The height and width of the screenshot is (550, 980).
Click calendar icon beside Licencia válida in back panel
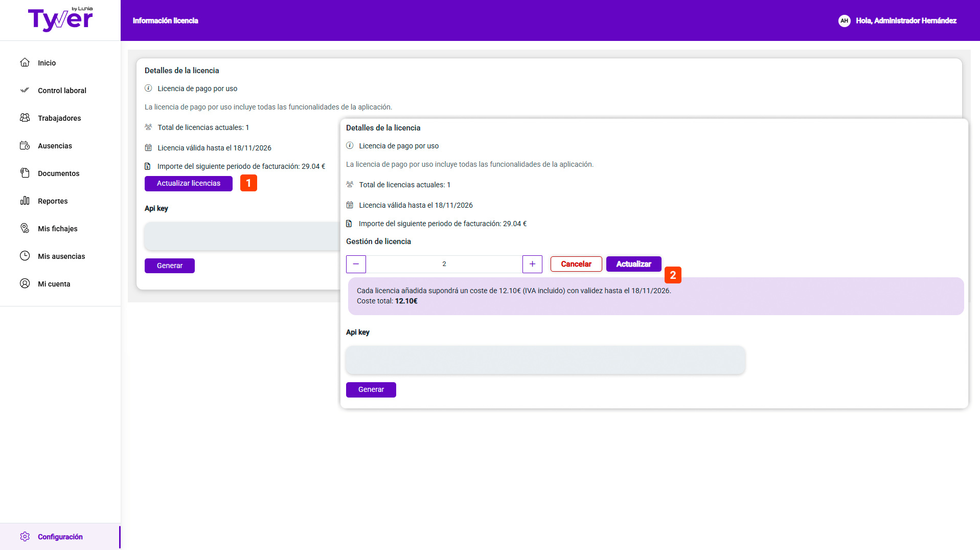148,147
